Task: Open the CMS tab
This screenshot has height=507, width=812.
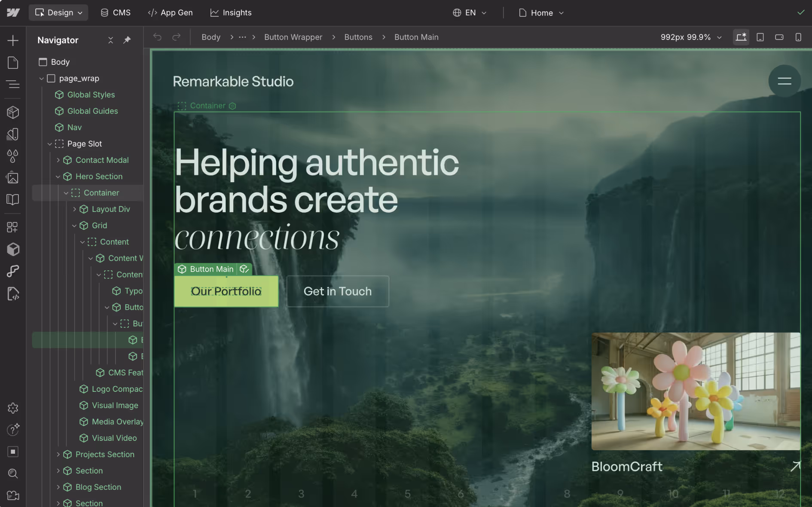Action: click(116, 12)
